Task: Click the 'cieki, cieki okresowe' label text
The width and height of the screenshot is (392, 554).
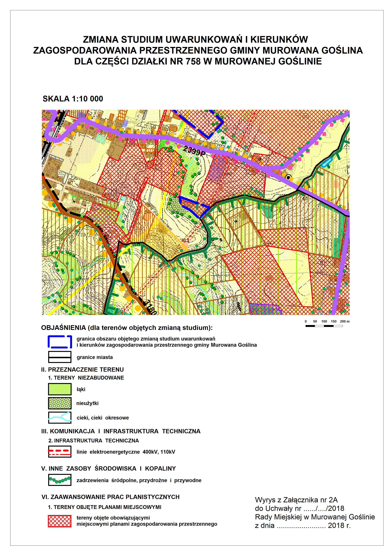Action: click(x=103, y=418)
